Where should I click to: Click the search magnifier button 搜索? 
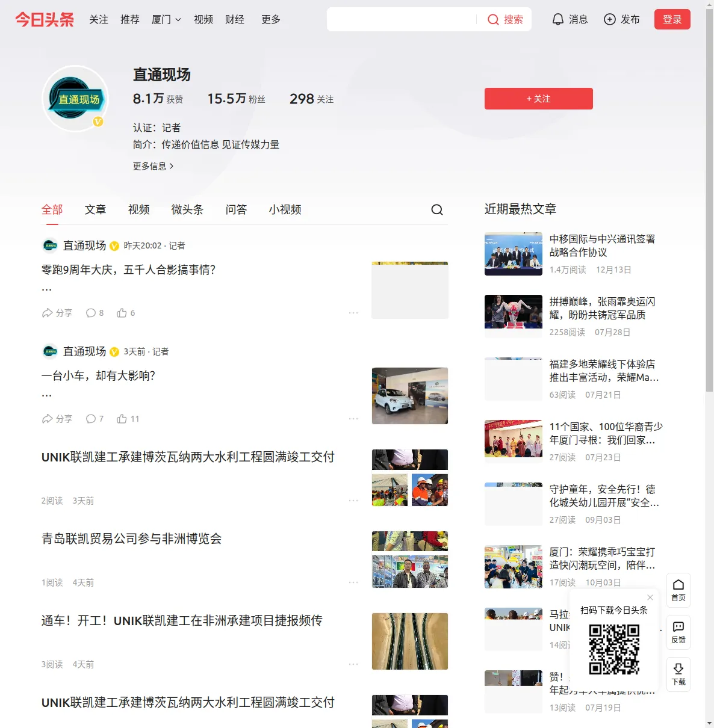(505, 19)
